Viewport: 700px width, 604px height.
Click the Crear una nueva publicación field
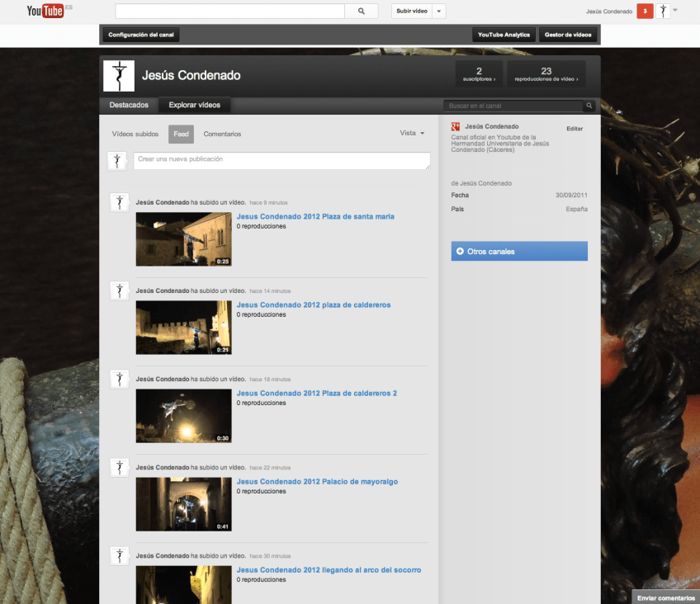(x=281, y=161)
